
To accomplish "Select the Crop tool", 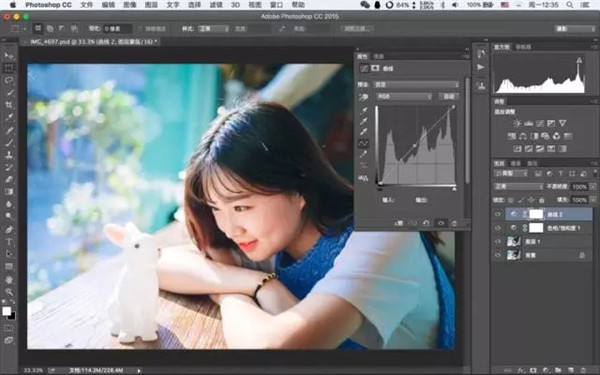I will click(x=9, y=105).
